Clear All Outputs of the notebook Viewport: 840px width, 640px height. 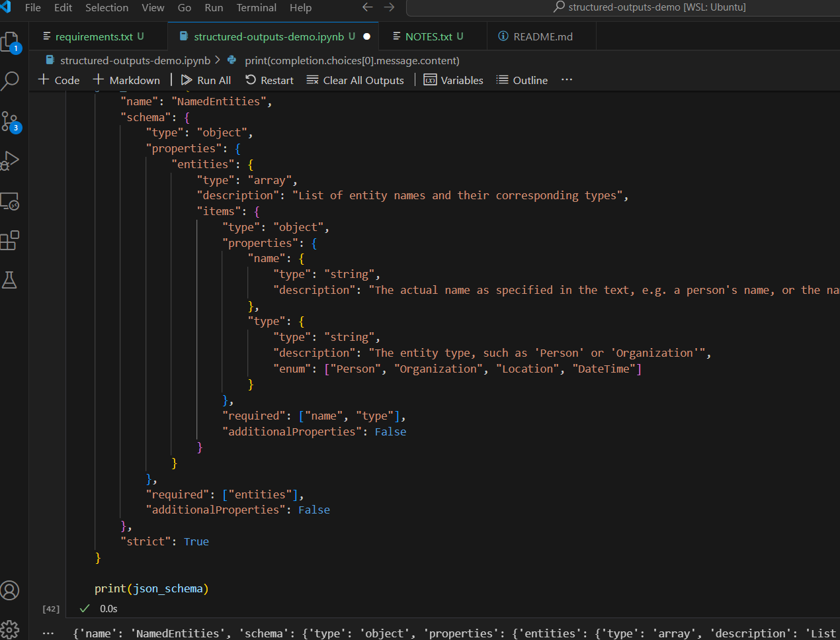[x=355, y=80]
